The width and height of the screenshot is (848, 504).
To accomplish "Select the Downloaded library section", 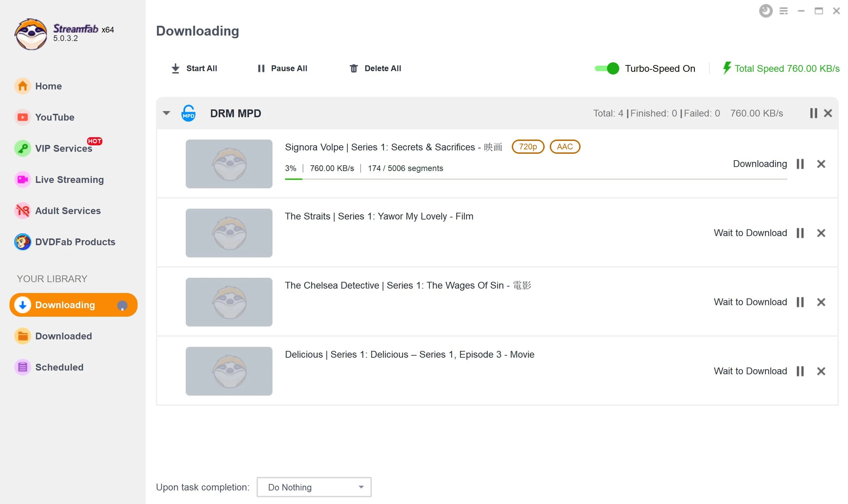I will point(64,336).
